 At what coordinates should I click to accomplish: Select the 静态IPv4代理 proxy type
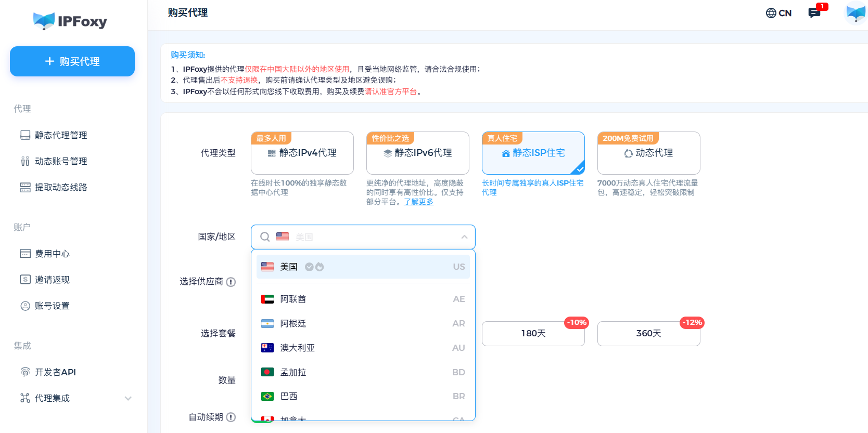pos(302,153)
